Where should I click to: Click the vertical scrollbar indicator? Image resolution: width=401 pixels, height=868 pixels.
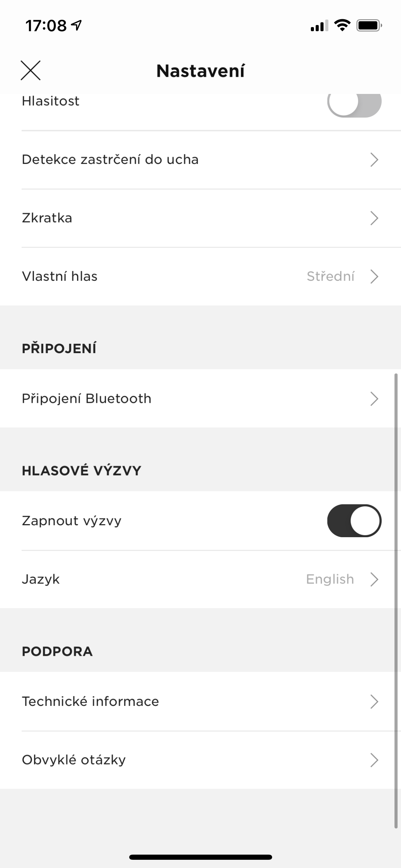click(396, 600)
